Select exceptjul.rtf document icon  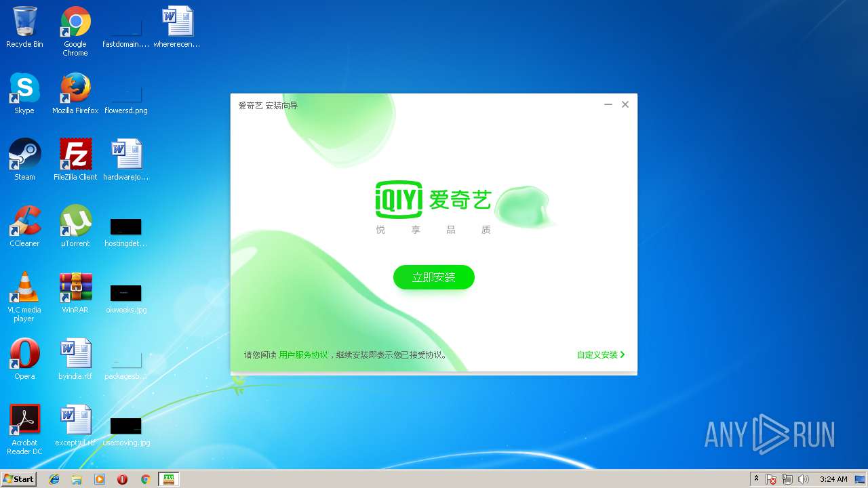point(75,426)
